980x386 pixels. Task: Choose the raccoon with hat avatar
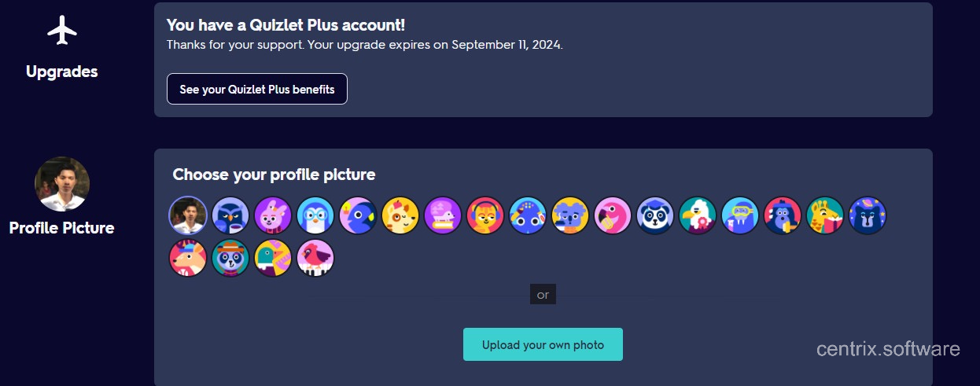coord(230,259)
